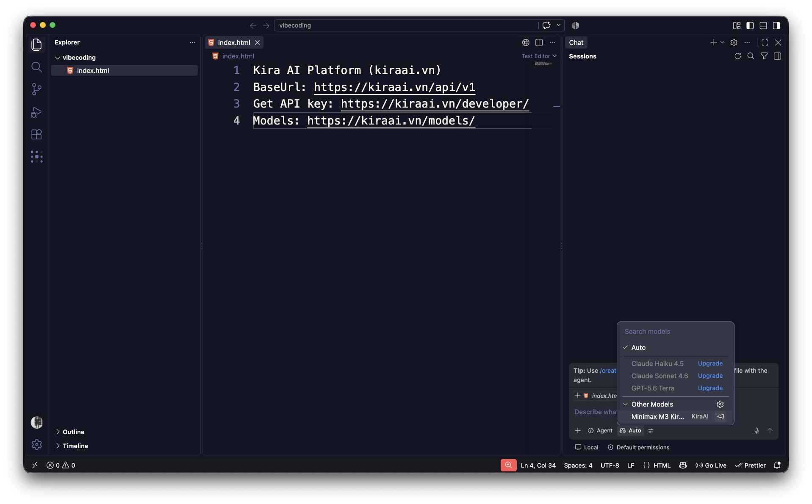The width and height of the screenshot is (812, 504).
Task: Start voice input with microphone
Action: pyautogui.click(x=757, y=431)
